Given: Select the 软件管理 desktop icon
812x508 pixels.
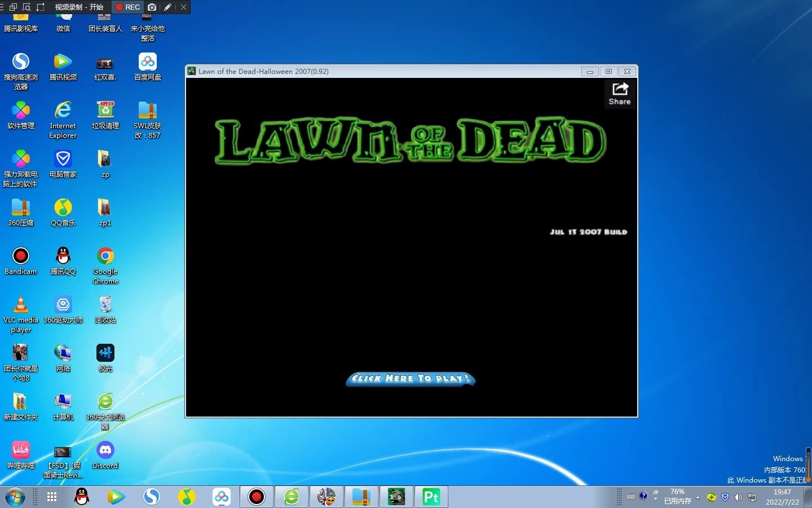Looking at the screenshot, I should (x=21, y=115).
